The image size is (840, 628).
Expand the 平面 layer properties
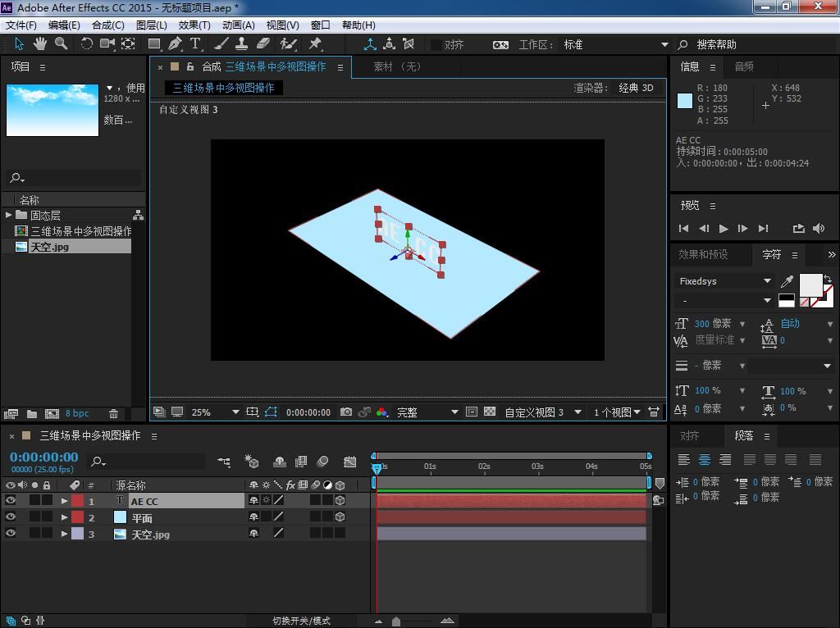(64, 517)
